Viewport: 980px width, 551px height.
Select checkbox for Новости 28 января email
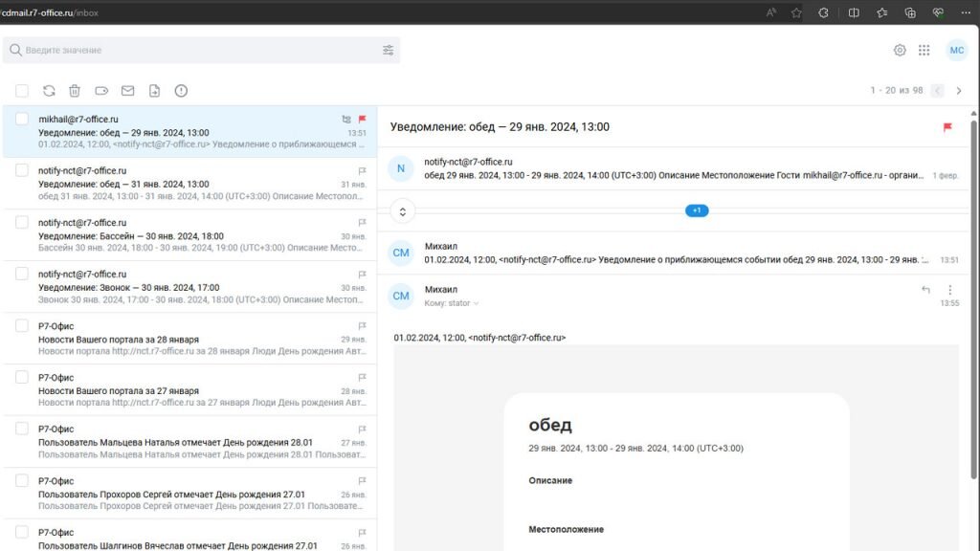click(x=22, y=325)
